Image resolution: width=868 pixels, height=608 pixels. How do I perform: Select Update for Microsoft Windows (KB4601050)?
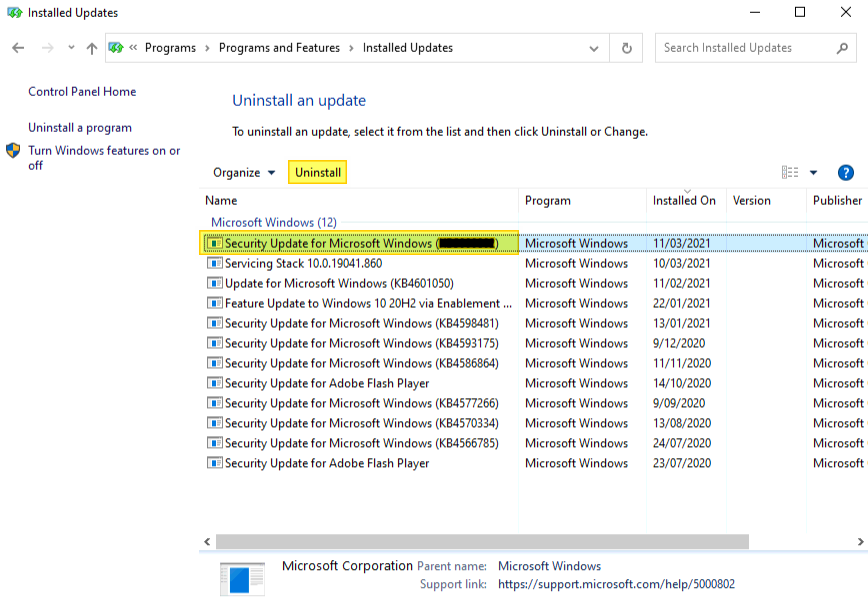(x=534, y=283)
